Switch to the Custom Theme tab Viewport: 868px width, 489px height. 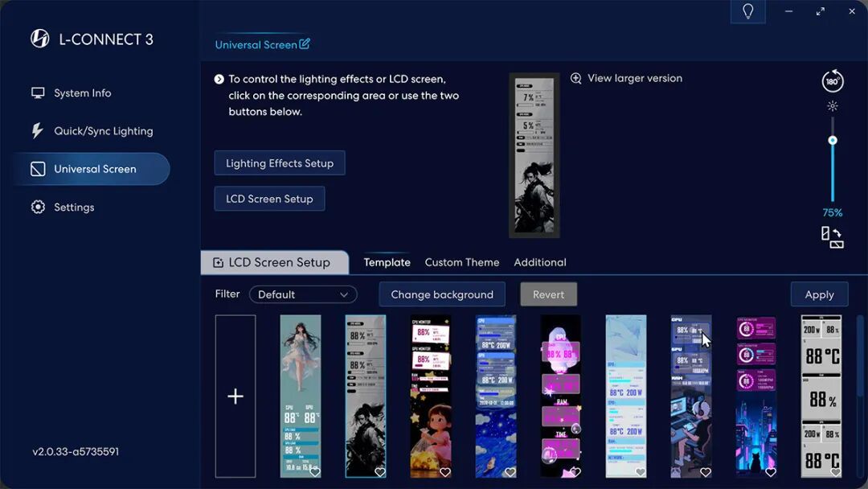pos(461,262)
